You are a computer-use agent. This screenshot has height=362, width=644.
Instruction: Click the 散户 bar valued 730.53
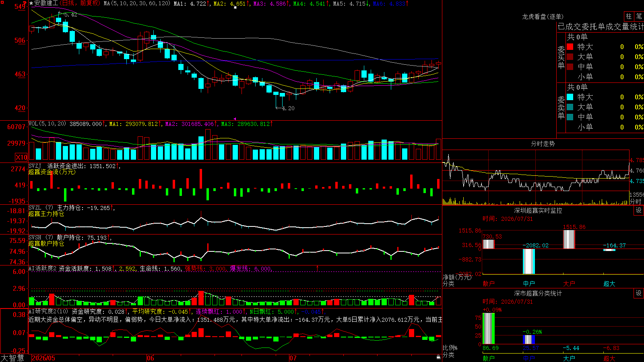489,244
